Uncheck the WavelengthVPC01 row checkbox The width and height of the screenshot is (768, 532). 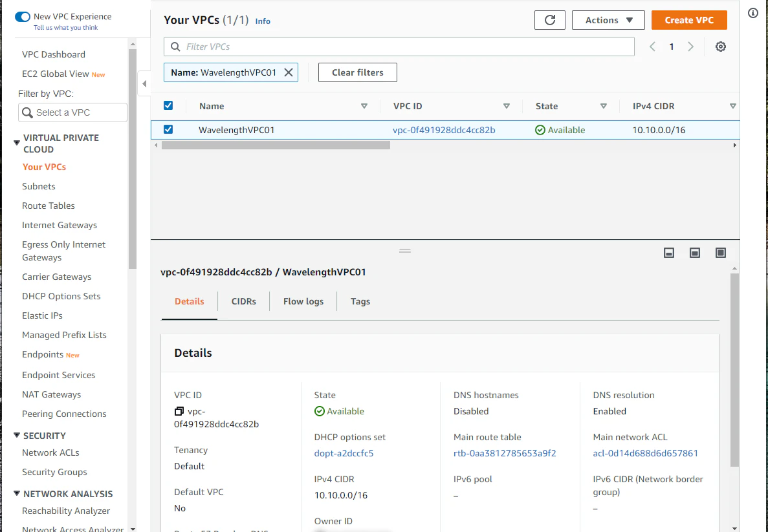[168, 129]
